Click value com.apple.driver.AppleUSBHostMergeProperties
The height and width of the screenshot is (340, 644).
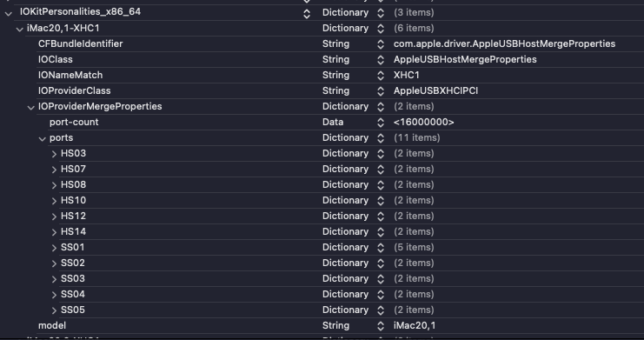(504, 43)
